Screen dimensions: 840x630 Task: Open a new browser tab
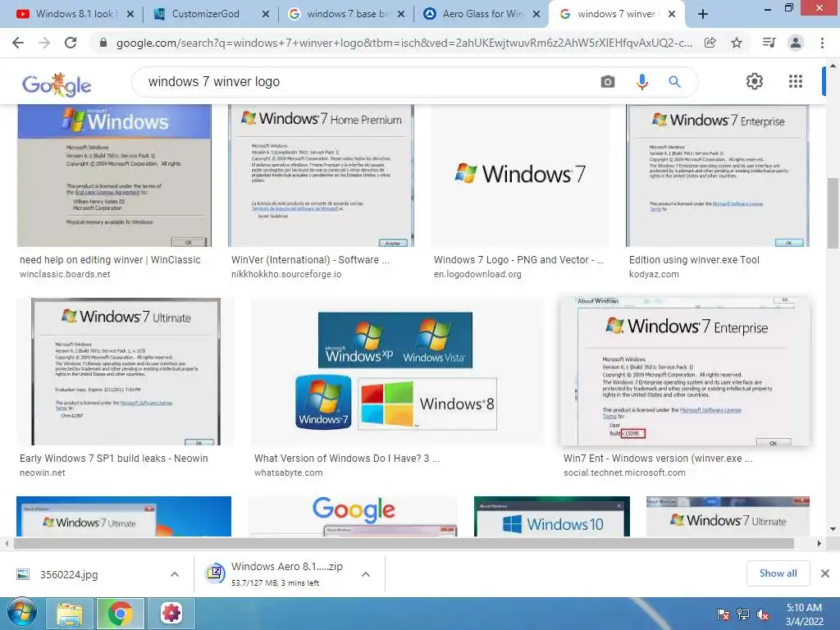703,15
